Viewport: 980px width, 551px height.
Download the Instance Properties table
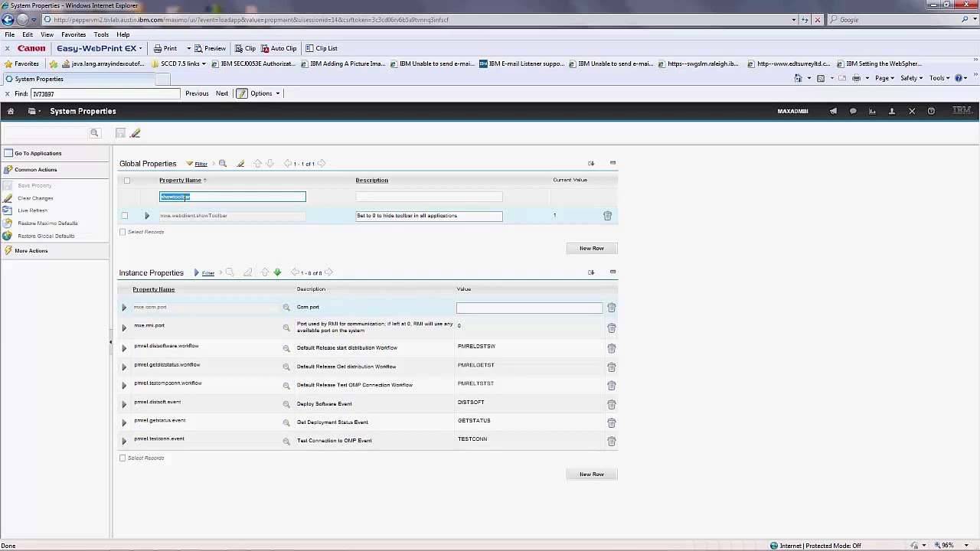coord(591,272)
